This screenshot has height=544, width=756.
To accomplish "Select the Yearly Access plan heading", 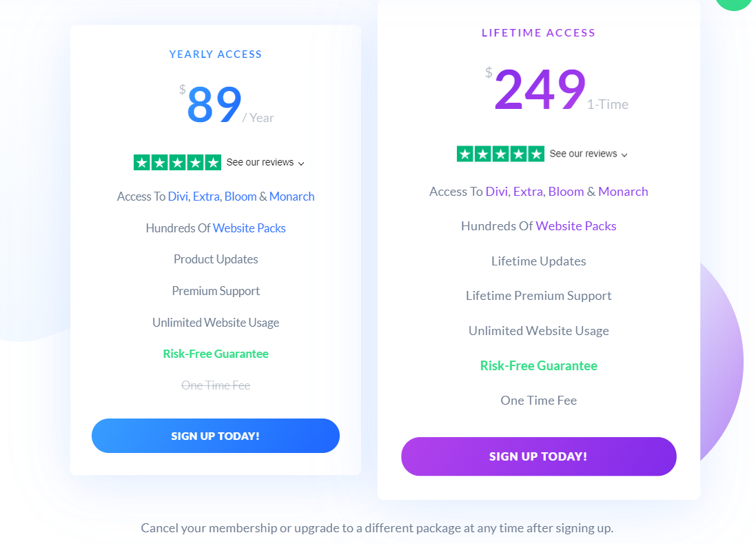I will [215, 54].
